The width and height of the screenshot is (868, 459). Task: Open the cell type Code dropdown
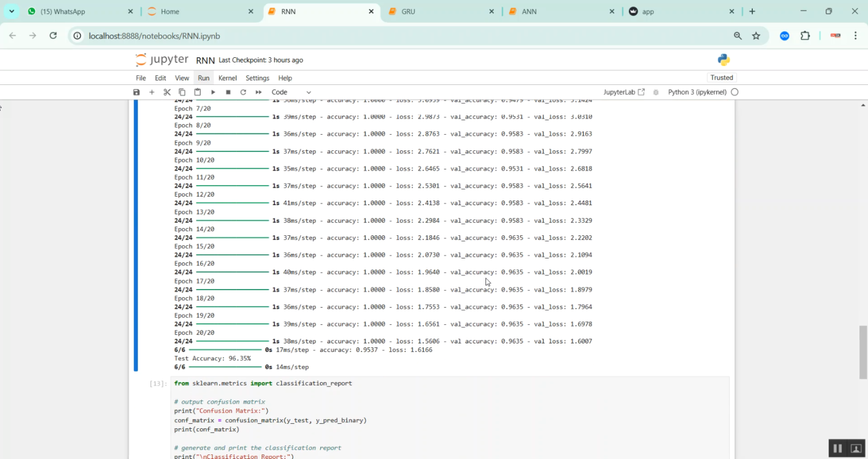[291, 92]
